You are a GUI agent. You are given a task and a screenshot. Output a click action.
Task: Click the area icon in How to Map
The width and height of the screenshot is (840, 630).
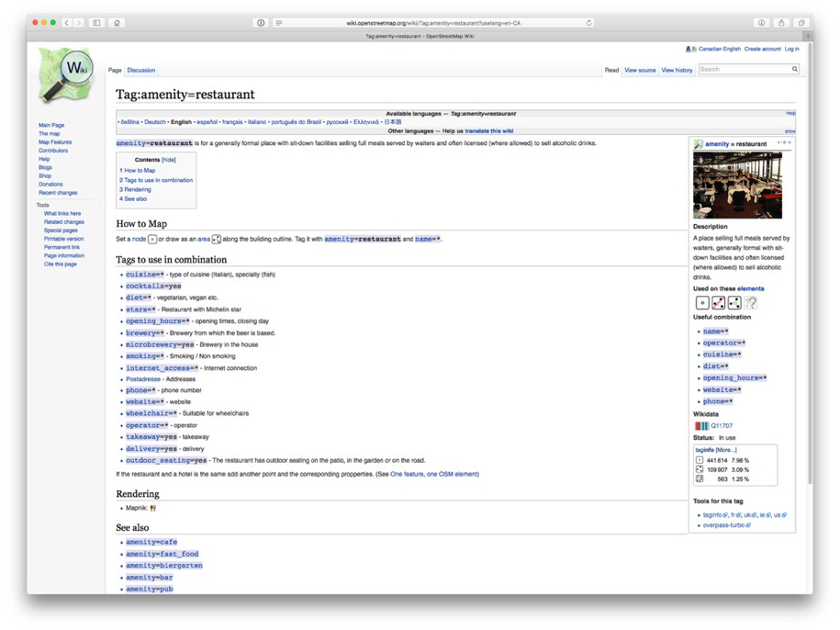coord(217,240)
